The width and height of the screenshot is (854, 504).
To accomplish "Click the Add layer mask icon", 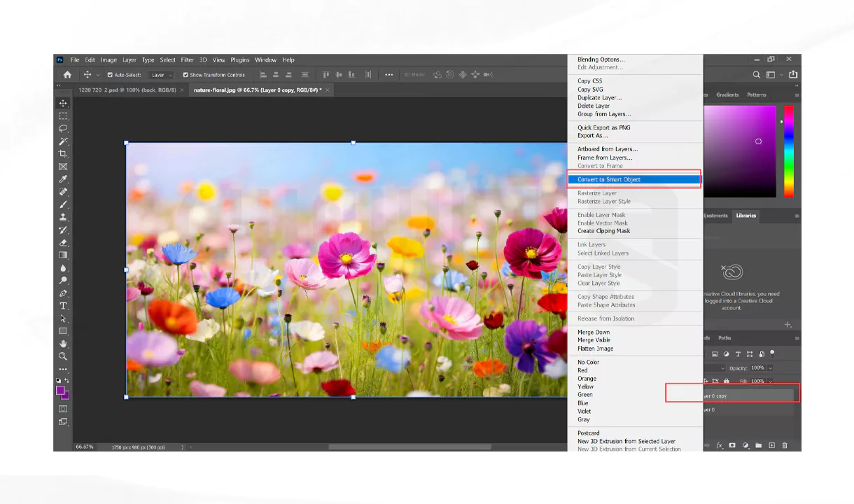I will (732, 445).
